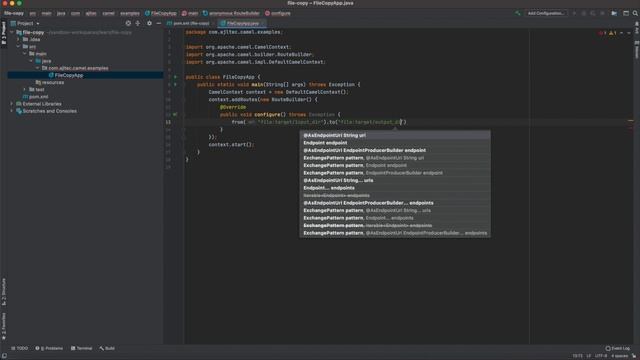Viewport: 640px width, 360px height.
Task: Expand External Libraries node
Action: pos(12,104)
